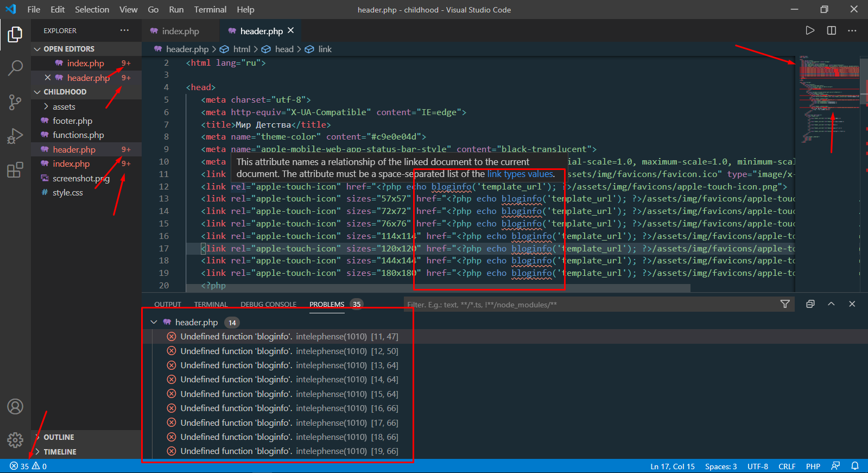Expand the assets folder
868x473 pixels.
click(64, 107)
